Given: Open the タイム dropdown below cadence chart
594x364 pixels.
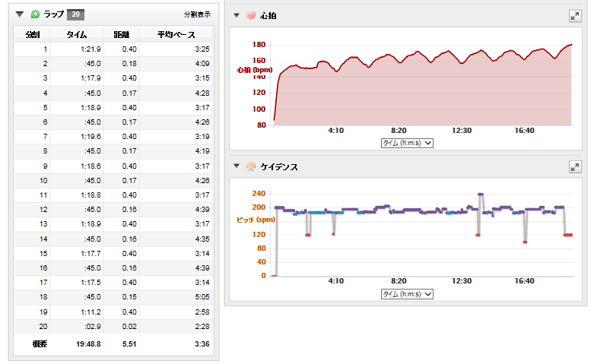Looking at the screenshot, I should (x=407, y=294).
